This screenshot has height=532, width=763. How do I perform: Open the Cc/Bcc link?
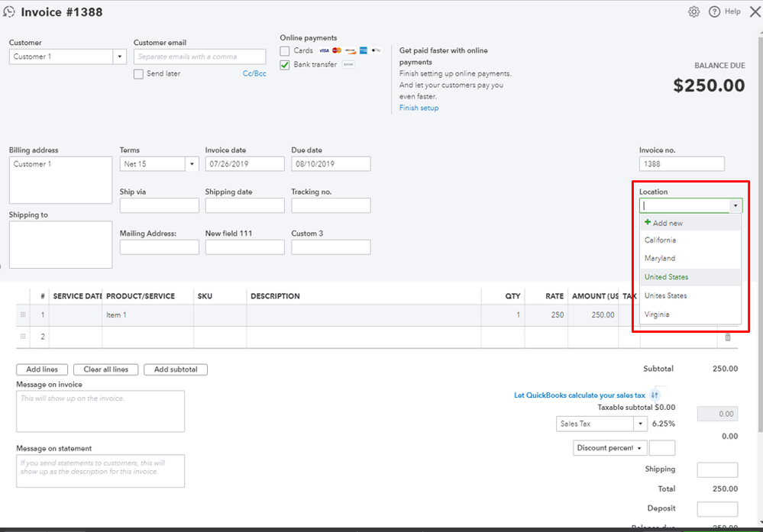coord(254,73)
